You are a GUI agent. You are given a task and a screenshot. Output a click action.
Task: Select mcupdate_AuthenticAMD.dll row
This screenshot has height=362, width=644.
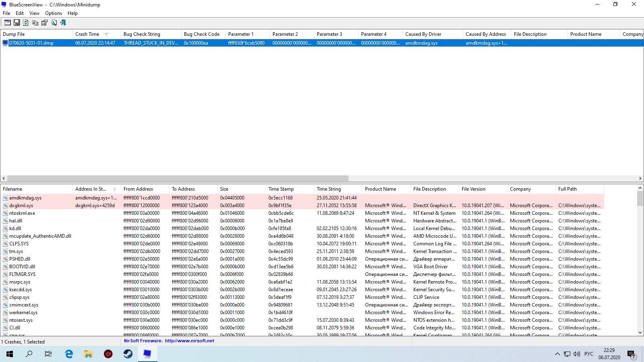click(x=302, y=236)
